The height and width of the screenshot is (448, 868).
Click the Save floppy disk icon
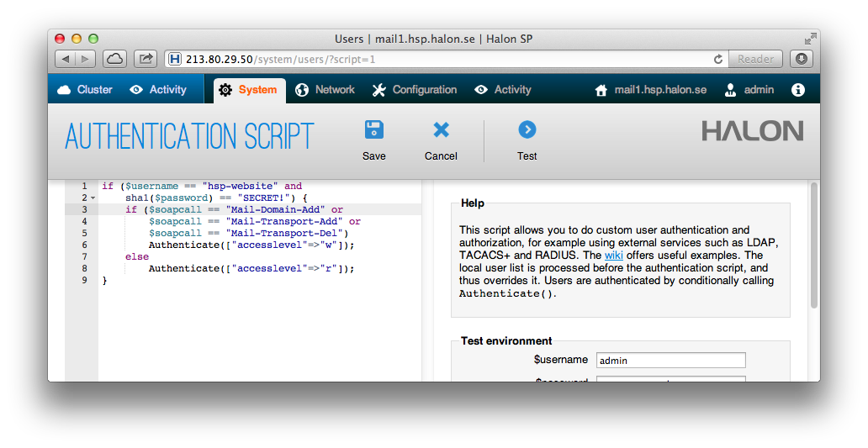pyautogui.click(x=374, y=130)
